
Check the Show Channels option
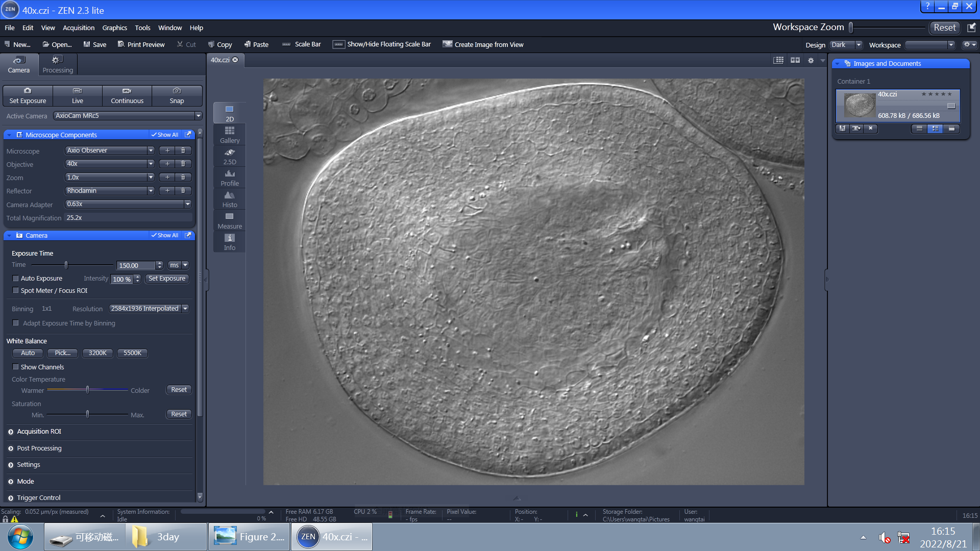(16, 367)
